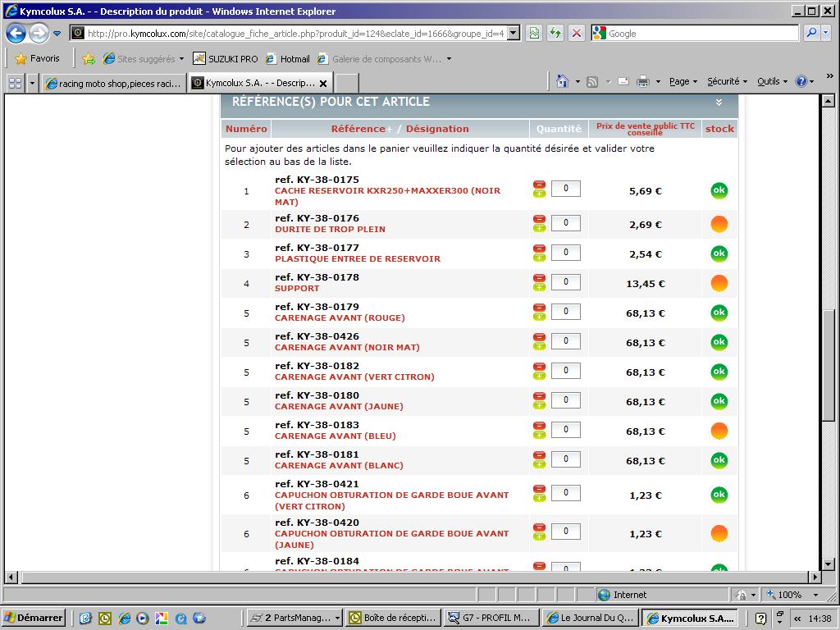Open the Sécurité menu
The height and width of the screenshot is (630, 840).
click(727, 81)
